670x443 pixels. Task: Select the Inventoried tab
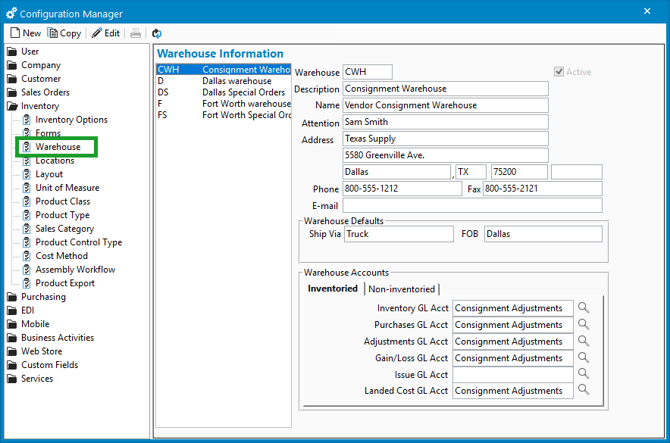click(334, 289)
